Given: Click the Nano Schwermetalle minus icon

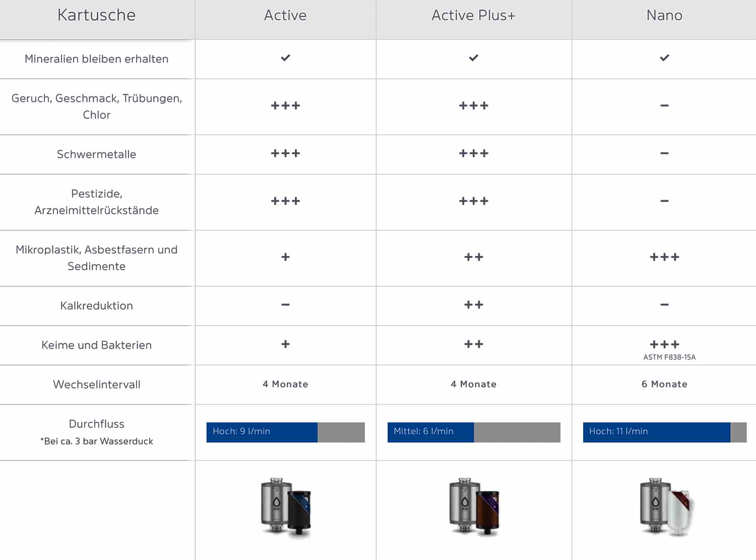Looking at the screenshot, I should click(x=664, y=153).
